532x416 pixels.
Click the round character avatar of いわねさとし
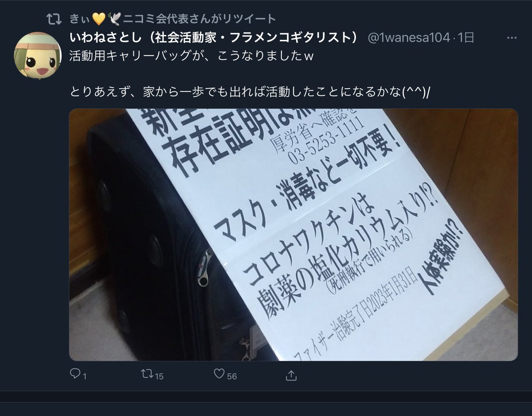[38, 55]
